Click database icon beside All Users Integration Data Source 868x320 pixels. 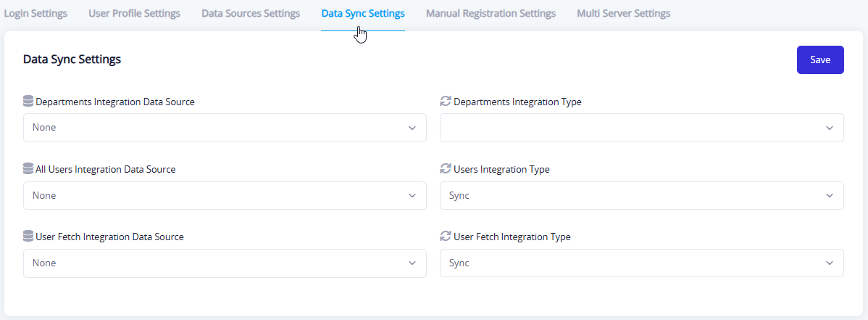point(28,169)
